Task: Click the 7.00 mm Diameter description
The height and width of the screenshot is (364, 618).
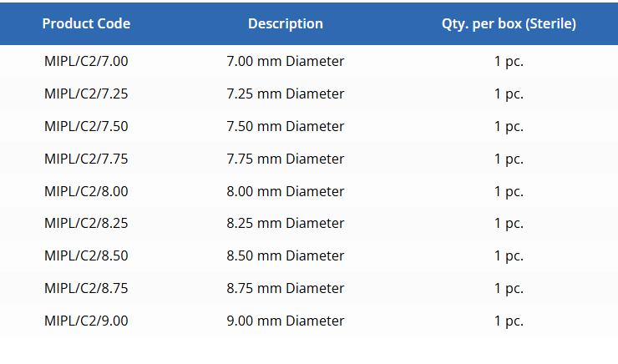Action: pos(286,62)
